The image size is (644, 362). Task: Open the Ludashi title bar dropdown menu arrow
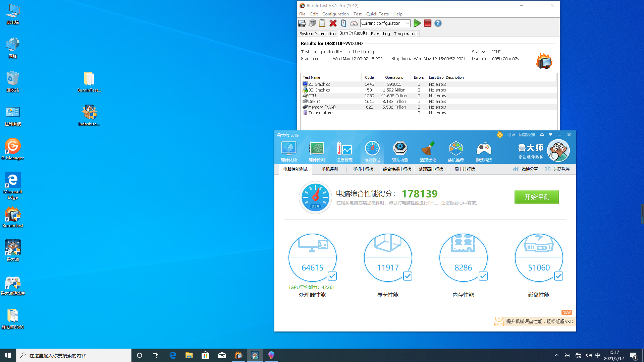(550, 134)
